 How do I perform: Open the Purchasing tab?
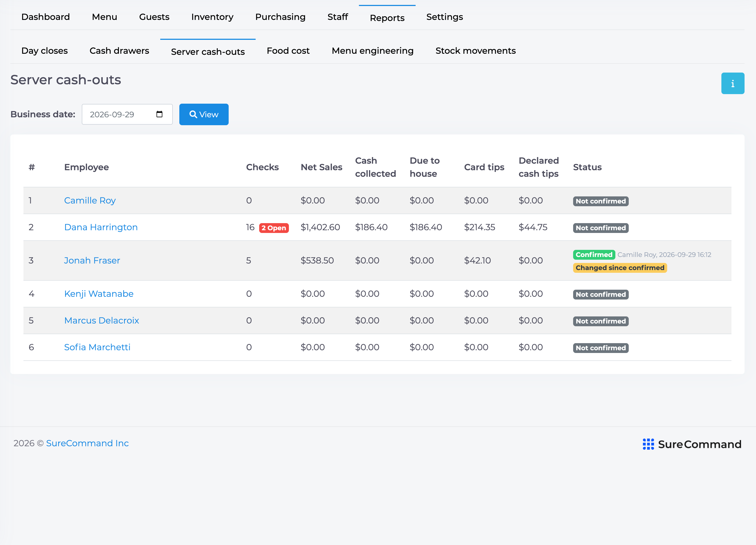coord(280,17)
